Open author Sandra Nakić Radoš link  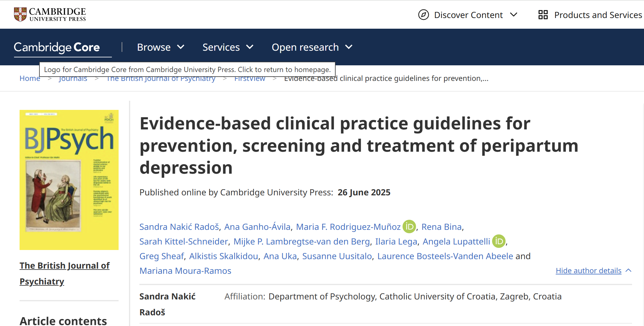(x=179, y=227)
